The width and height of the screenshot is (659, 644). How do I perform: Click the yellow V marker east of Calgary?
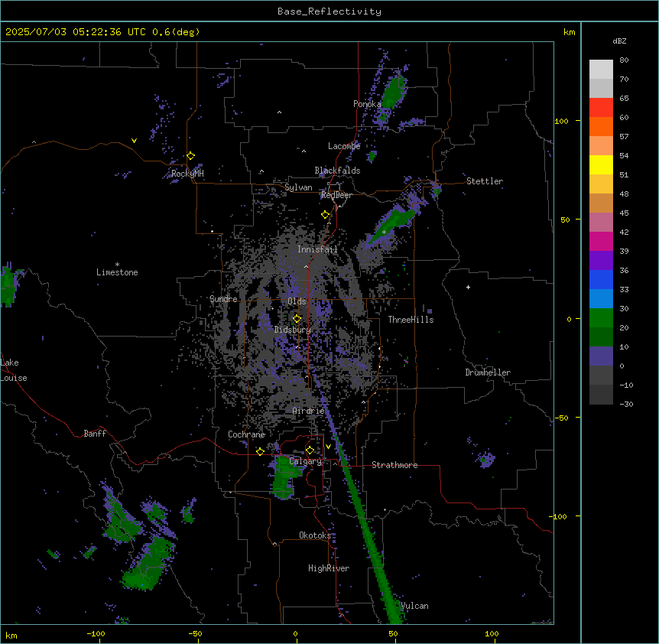(328, 447)
